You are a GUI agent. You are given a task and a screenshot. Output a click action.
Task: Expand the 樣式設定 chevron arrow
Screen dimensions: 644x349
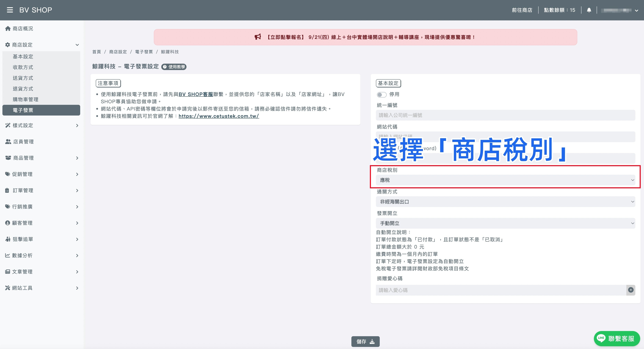point(77,126)
